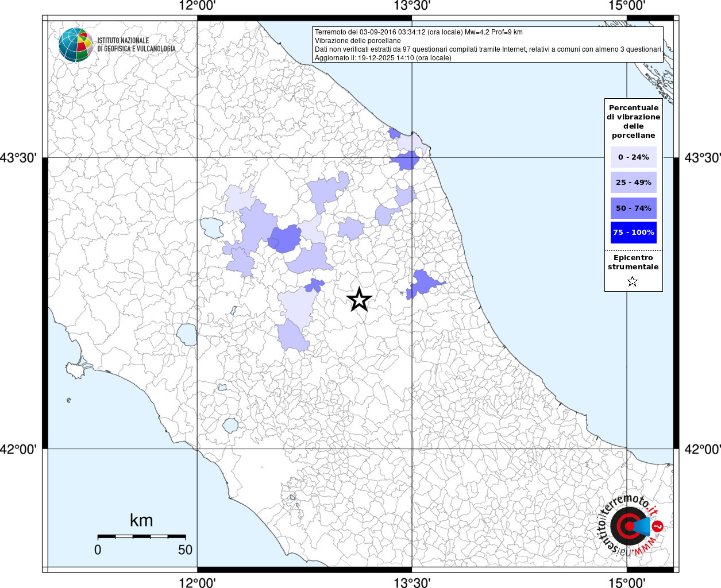
Task: Select the 25 - 49% legend swatch
Action: (x=633, y=183)
